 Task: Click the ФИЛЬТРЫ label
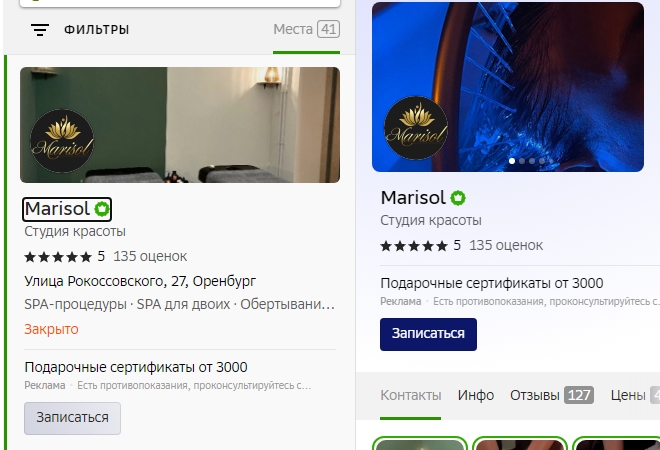pos(96,30)
